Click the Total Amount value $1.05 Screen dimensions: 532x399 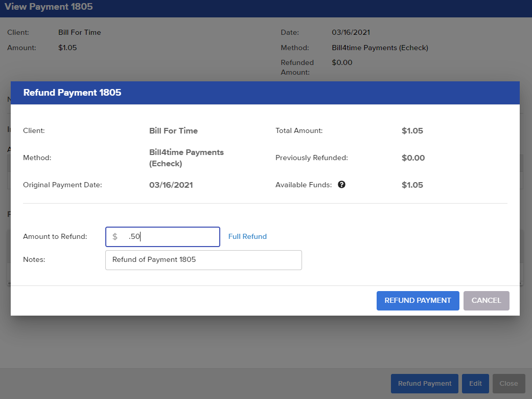pyautogui.click(x=412, y=131)
